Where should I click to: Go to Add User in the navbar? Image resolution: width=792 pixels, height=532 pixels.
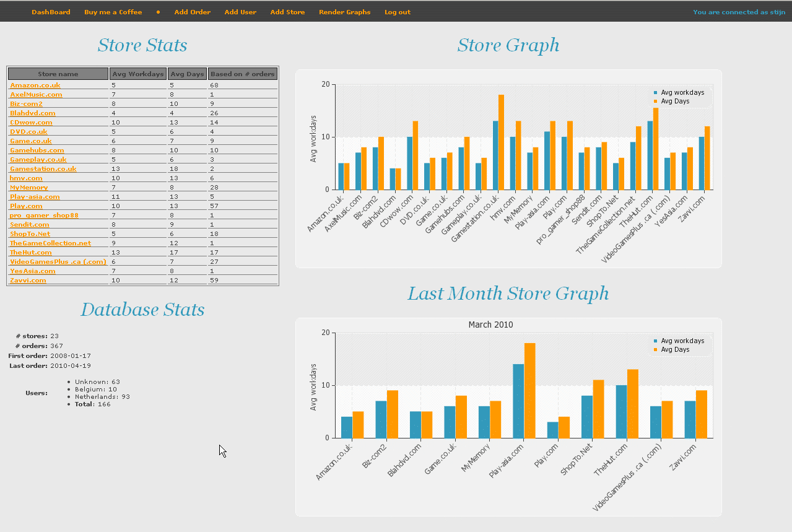(x=240, y=12)
